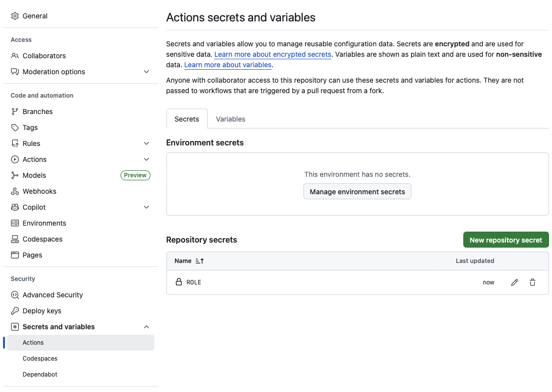Screen dimensions: 552x392
Task: Toggle sort order on Name column
Action: pos(199,261)
